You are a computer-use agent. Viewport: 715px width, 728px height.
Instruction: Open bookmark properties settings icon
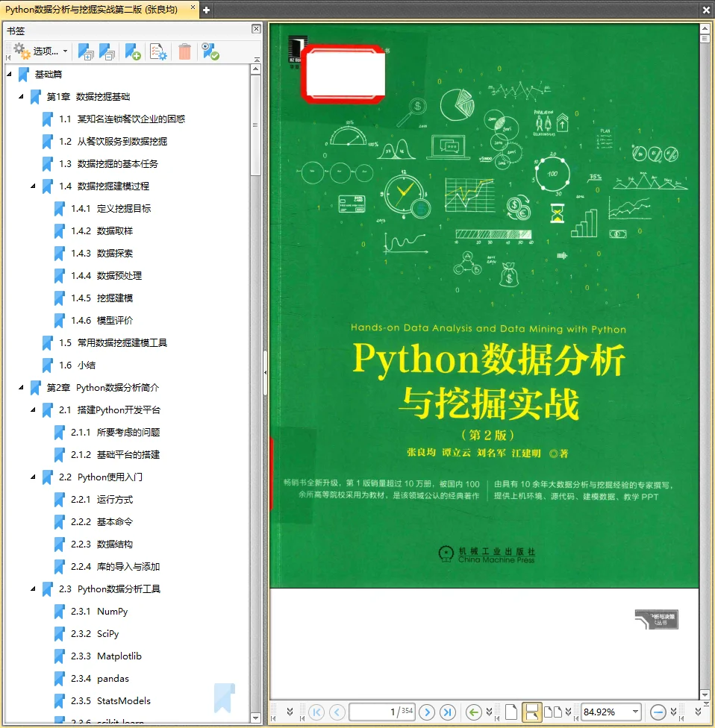tap(158, 51)
